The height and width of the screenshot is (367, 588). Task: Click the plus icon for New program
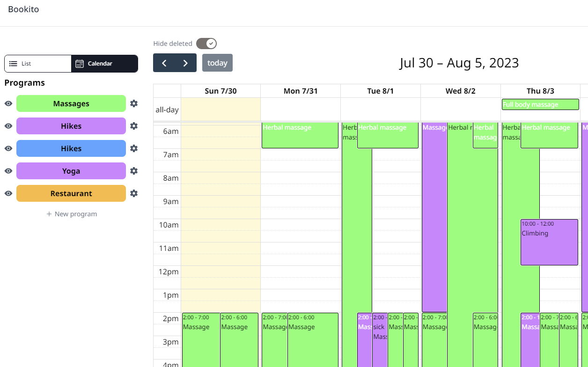(x=49, y=214)
